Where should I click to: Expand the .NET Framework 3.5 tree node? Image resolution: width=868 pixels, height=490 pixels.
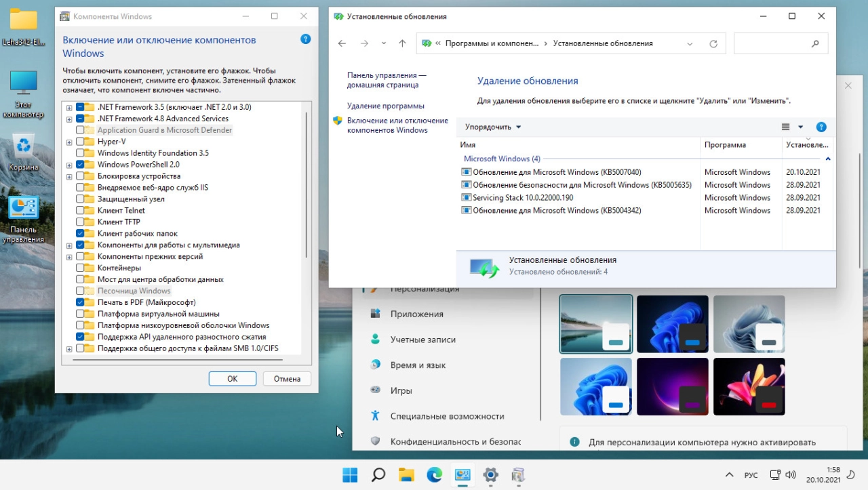(69, 107)
